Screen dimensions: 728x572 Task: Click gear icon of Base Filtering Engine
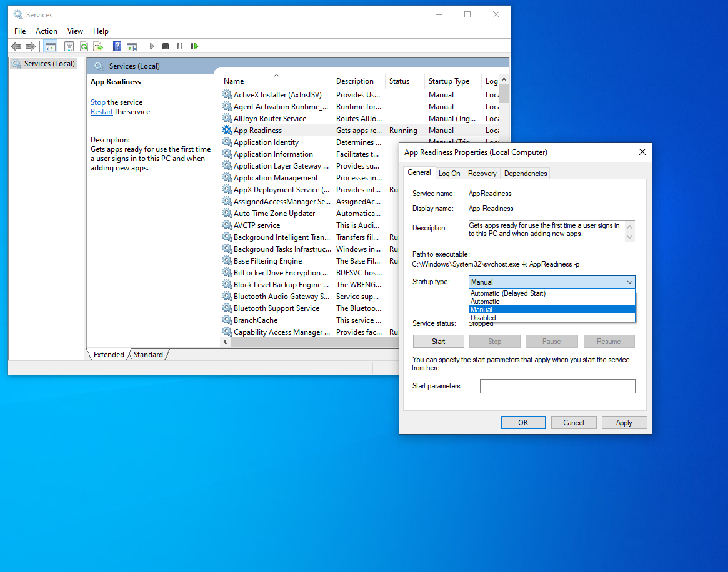pyautogui.click(x=227, y=261)
